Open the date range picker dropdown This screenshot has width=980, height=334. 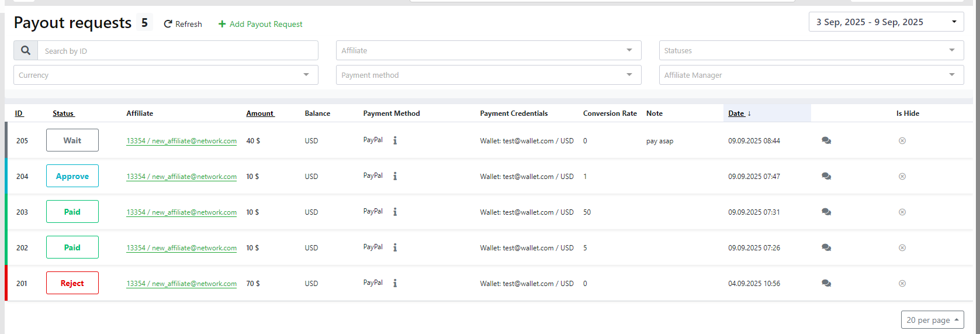coord(886,22)
